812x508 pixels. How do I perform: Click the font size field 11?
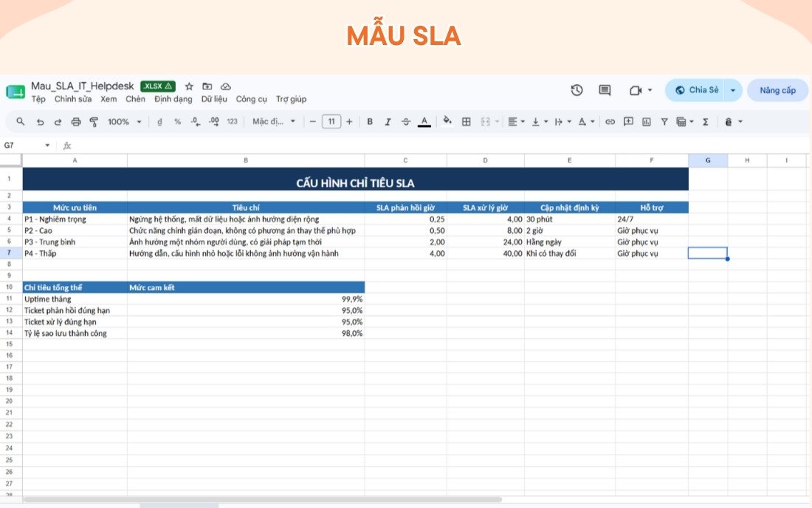331,122
